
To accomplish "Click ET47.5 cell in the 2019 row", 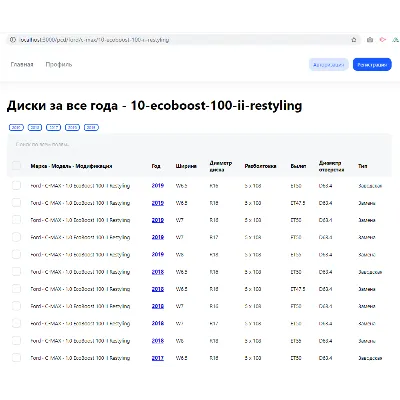I will pyautogui.click(x=298, y=203).
